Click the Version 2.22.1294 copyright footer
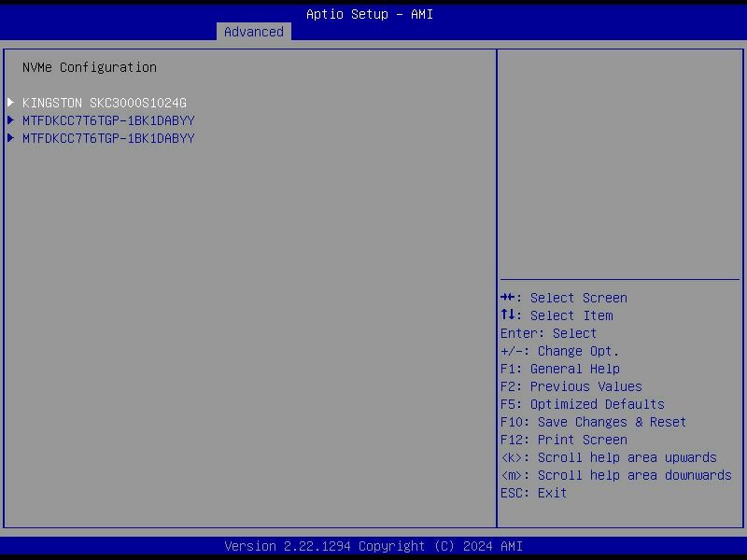 point(373,546)
